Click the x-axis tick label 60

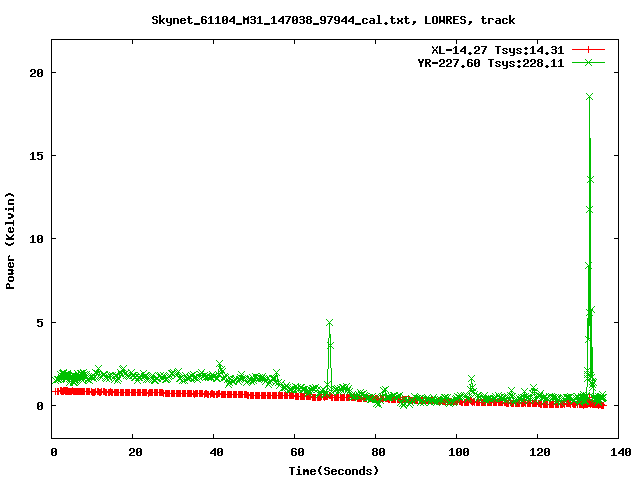pyautogui.click(x=295, y=453)
